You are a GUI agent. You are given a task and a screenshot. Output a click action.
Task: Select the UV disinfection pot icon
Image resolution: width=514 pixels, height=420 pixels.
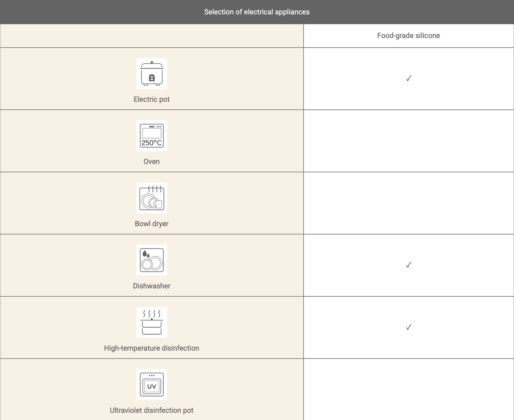tap(152, 384)
